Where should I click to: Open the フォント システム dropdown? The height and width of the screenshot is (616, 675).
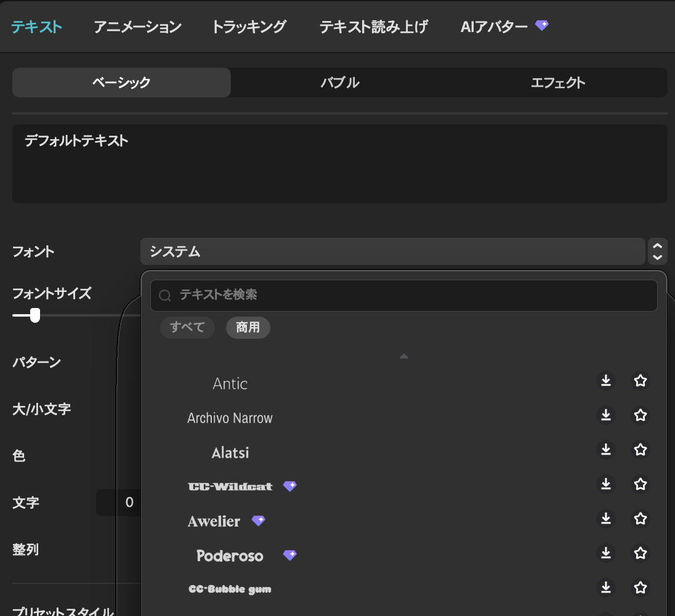click(392, 251)
